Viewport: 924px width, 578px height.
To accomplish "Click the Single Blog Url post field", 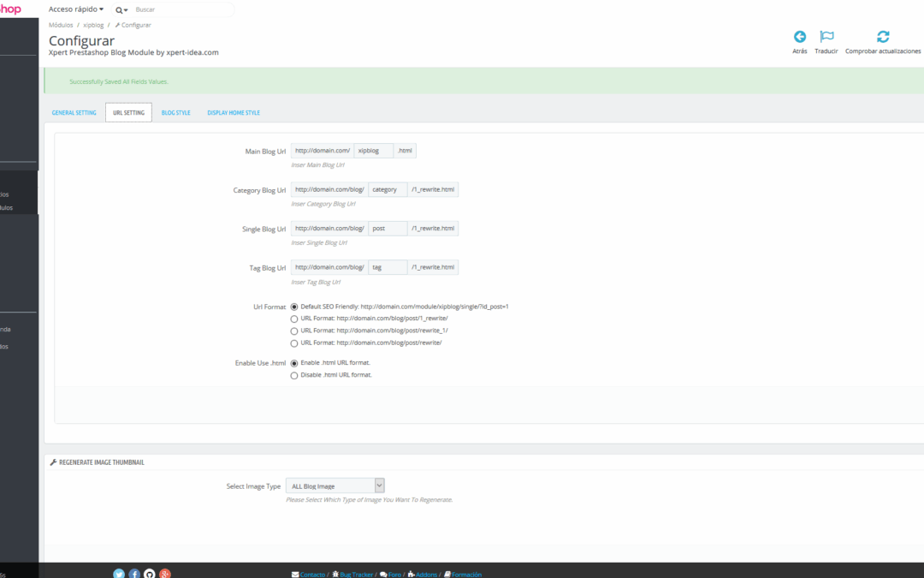I will point(388,229).
